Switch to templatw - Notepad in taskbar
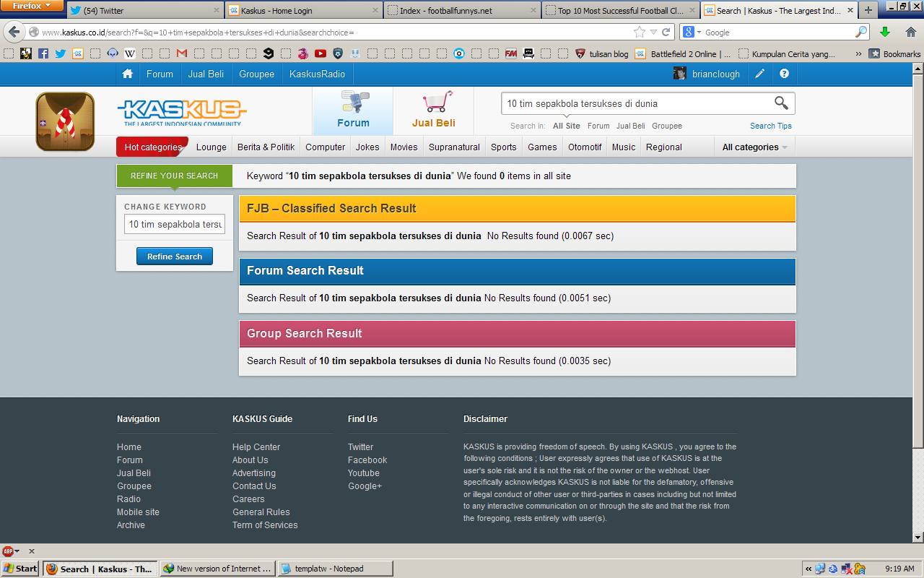The height and width of the screenshot is (578, 924). click(x=336, y=569)
